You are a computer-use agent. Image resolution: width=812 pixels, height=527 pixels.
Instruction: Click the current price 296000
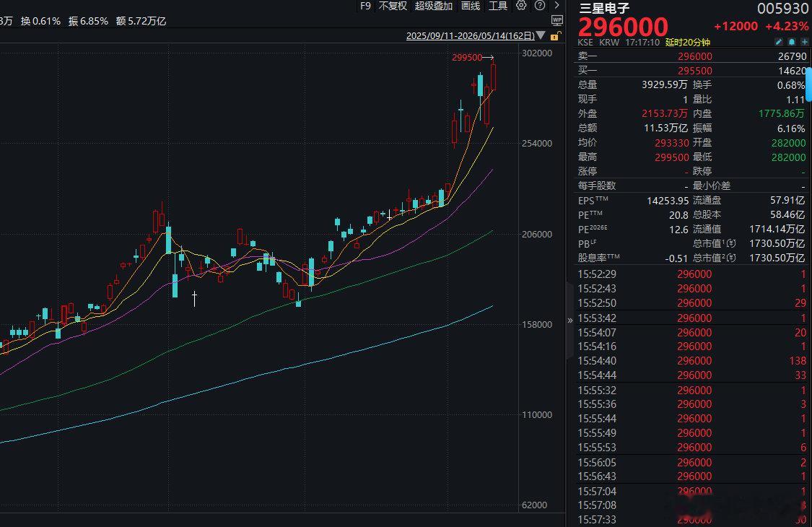[x=623, y=27]
